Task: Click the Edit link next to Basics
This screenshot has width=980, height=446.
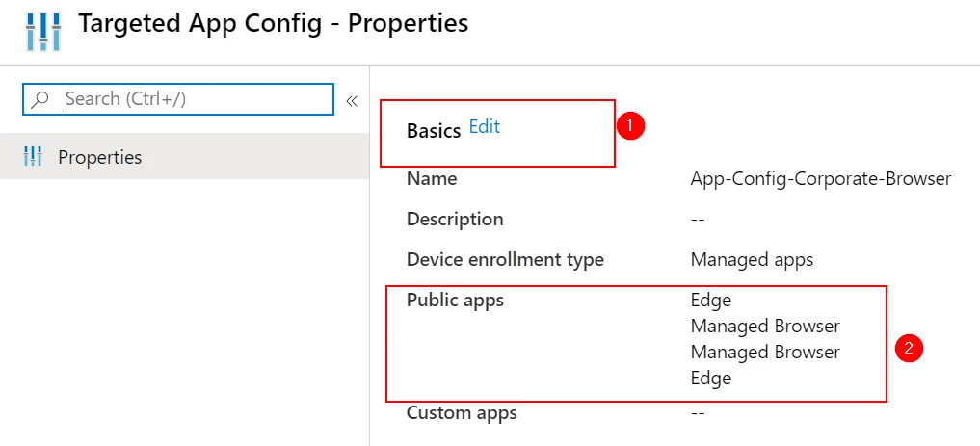Action: (x=485, y=127)
